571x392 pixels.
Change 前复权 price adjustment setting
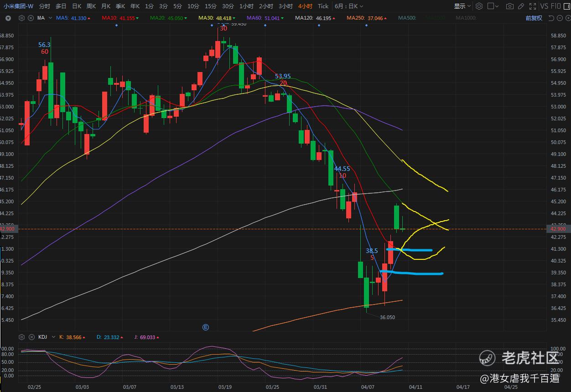534,18
